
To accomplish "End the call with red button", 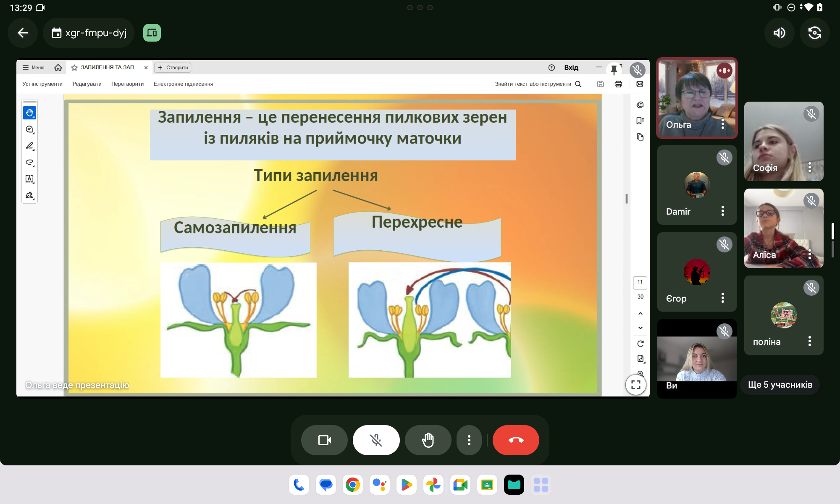I will 516,440.
